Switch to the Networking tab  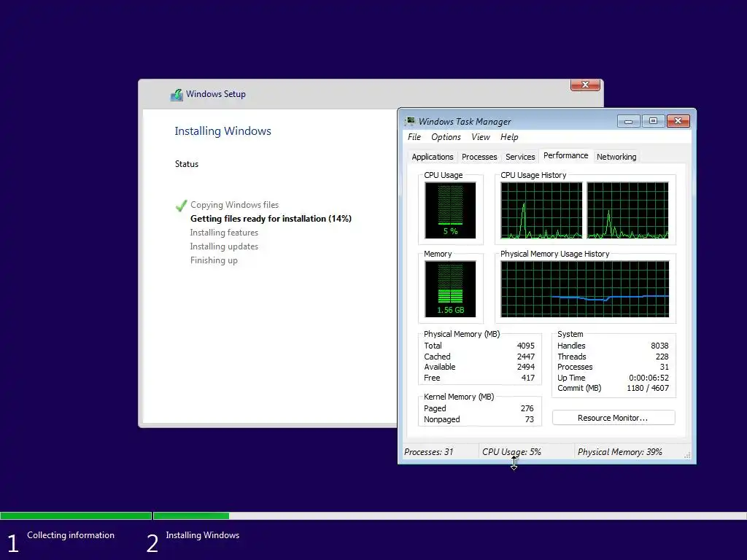(616, 157)
